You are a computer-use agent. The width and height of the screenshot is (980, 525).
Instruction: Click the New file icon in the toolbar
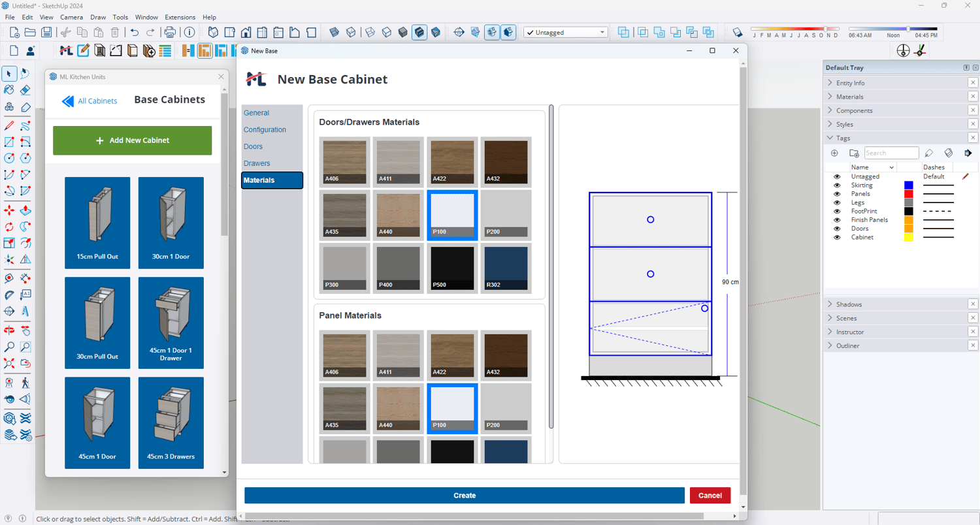tap(14, 32)
